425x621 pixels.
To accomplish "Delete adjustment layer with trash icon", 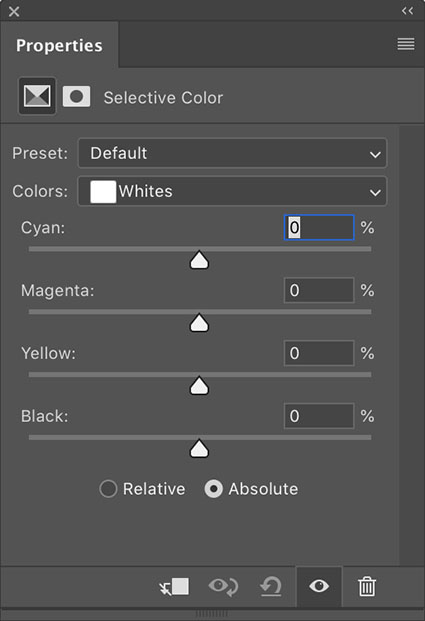I will point(367,587).
